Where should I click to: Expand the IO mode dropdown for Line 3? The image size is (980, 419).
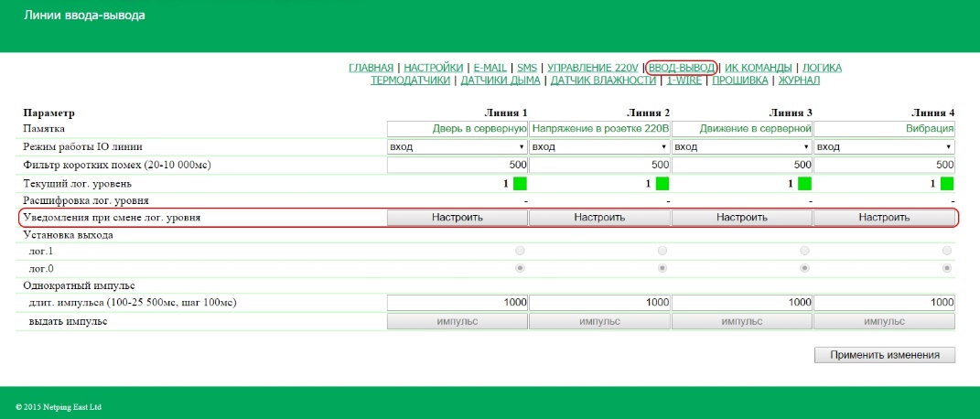click(742, 146)
